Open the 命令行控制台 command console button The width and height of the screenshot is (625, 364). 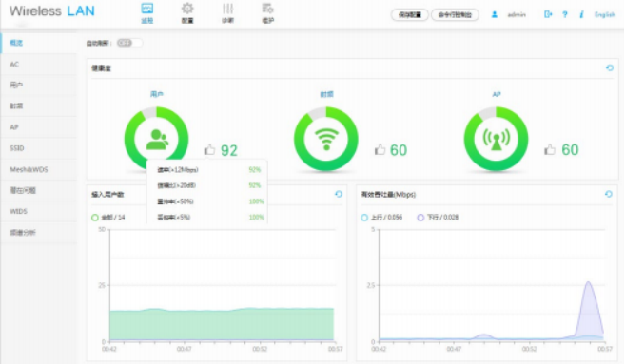click(455, 15)
